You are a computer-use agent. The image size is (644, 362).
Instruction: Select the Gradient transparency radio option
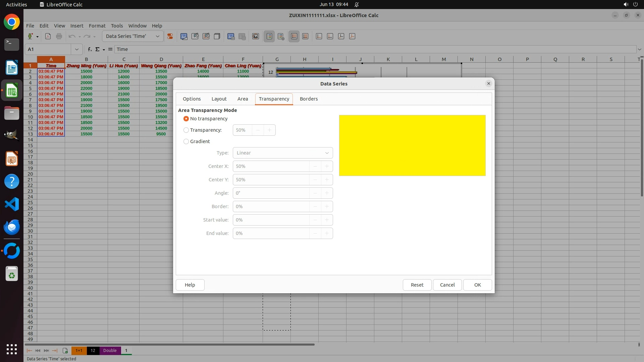click(186, 141)
